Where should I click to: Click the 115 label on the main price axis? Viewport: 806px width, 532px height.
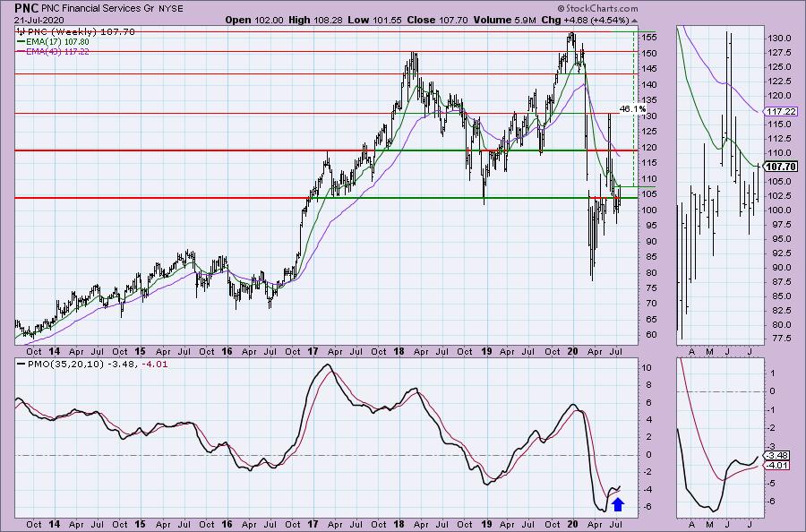[x=648, y=163]
